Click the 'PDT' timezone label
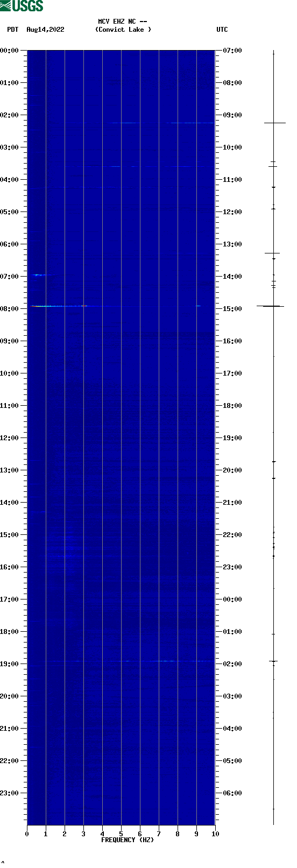 [13, 30]
